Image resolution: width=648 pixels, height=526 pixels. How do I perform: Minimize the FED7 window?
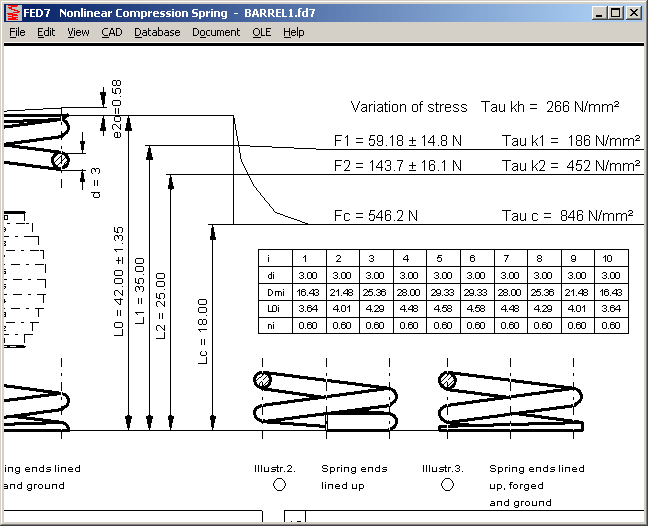click(x=598, y=13)
